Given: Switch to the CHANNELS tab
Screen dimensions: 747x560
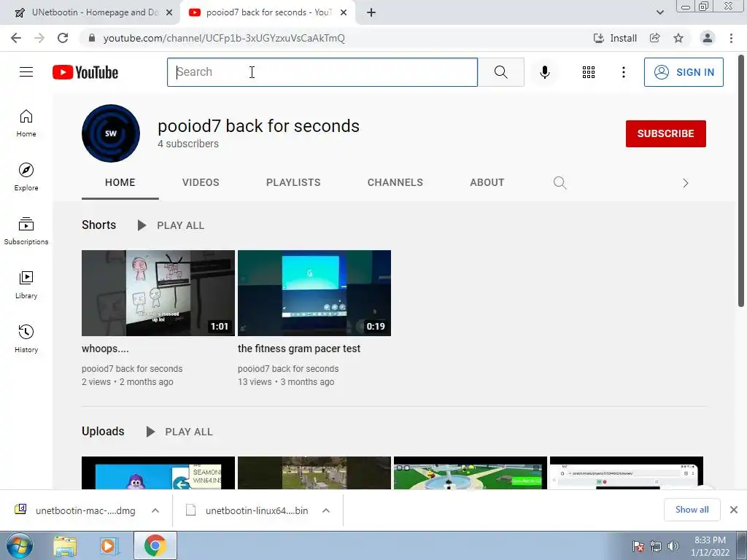Looking at the screenshot, I should coord(395,183).
